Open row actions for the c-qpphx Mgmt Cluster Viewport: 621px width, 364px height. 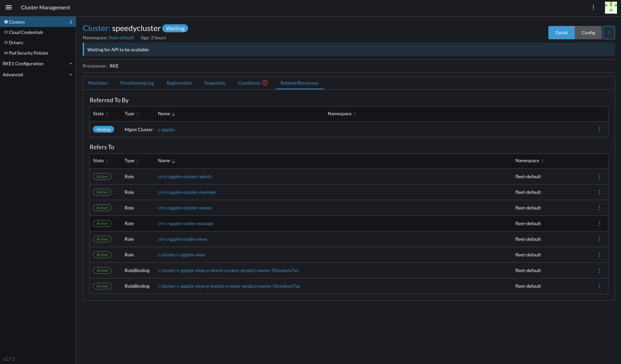click(x=599, y=129)
